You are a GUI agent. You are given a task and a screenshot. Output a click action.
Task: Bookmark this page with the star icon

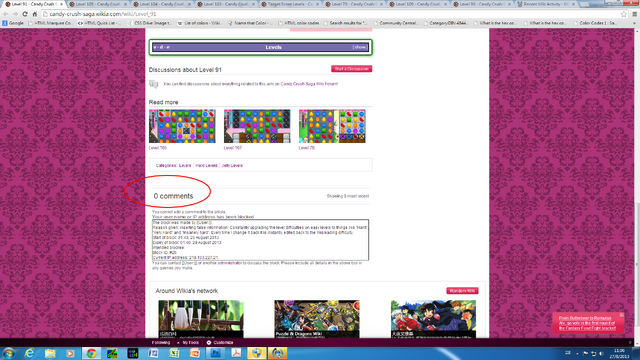[624, 14]
